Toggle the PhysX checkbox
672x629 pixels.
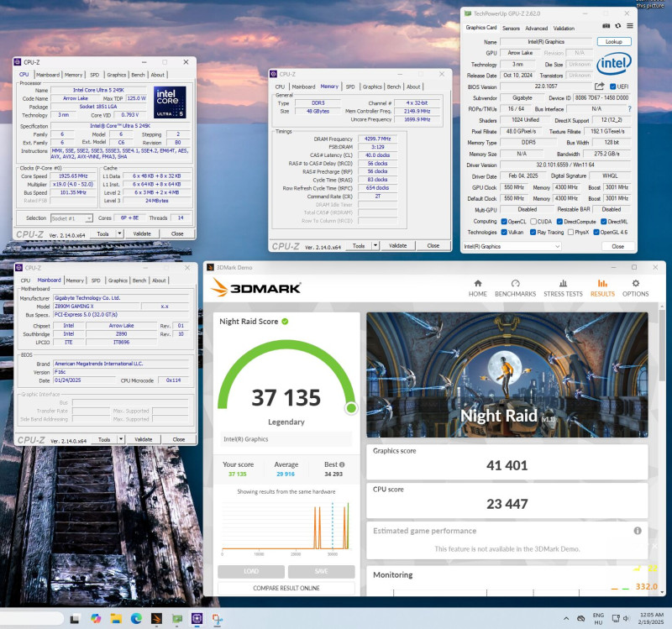pos(570,233)
